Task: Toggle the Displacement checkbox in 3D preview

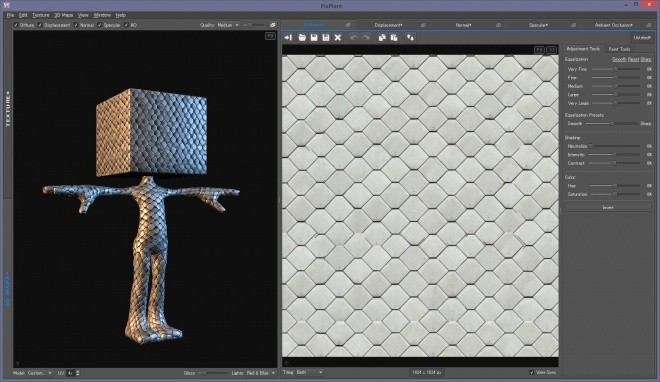Action: [x=40, y=25]
